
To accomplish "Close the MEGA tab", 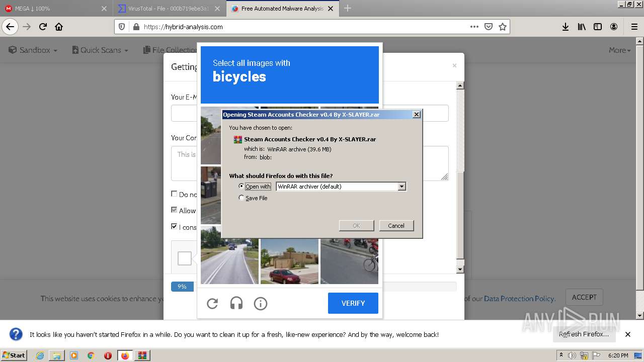I will pos(104,9).
